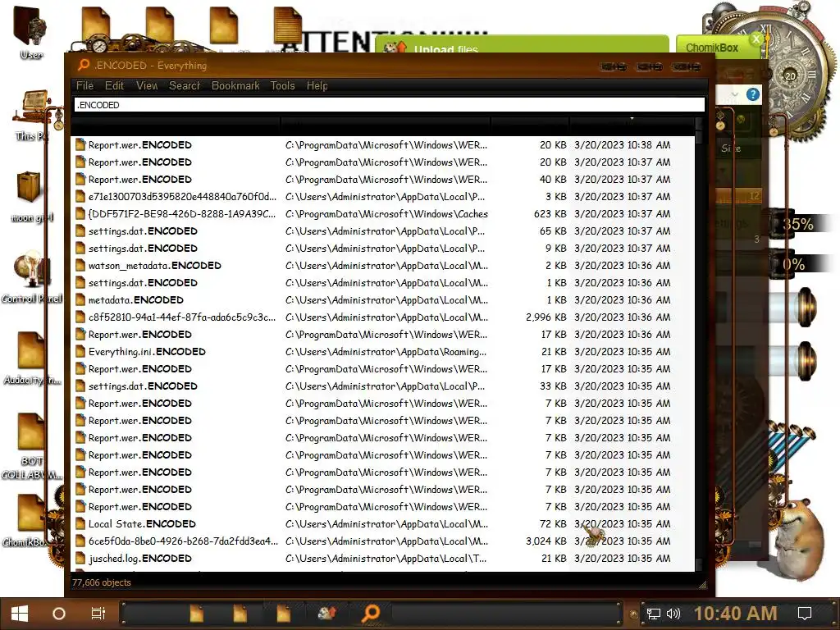Open the Windows Start button
Image resolution: width=840 pixels, height=630 pixels.
coord(20,614)
